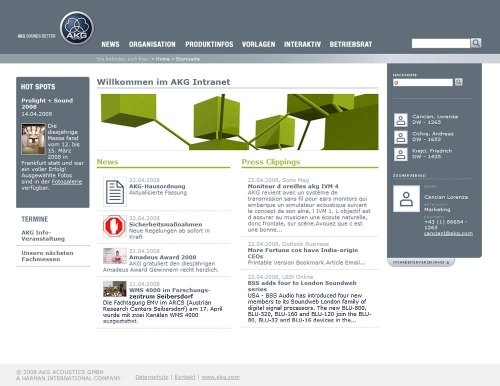Open More Fortune cos have India-origin CEOs
Image resolution: width=500 pixels, height=386 pixels.
pos(303,253)
